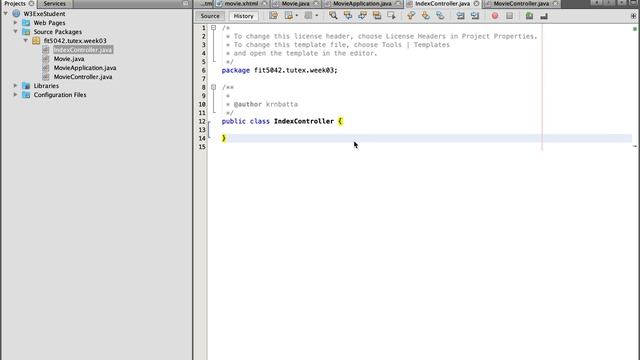Switch to History view

click(244, 16)
